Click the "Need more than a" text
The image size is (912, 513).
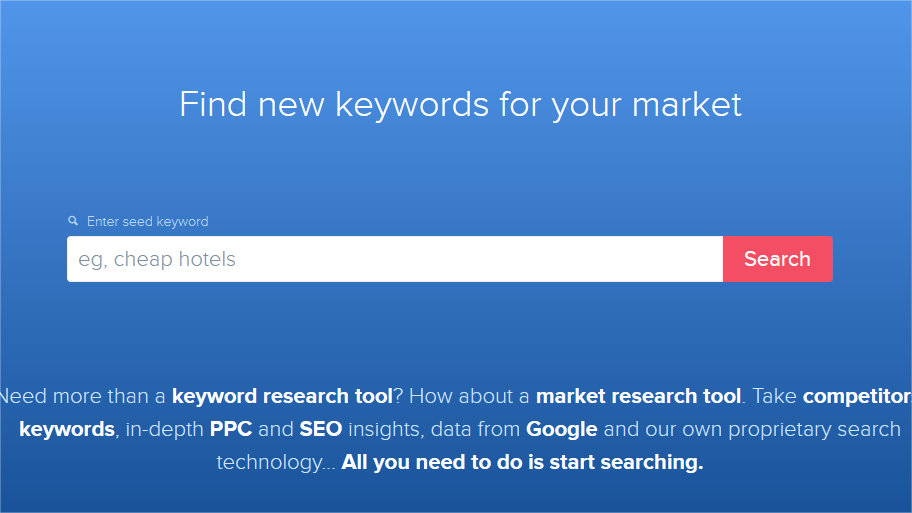tap(82, 396)
